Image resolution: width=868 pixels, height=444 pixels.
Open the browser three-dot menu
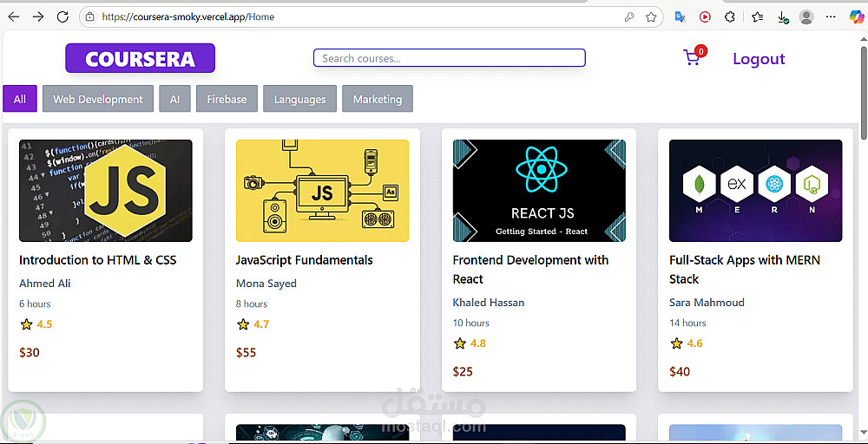pyautogui.click(x=831, y=16)
